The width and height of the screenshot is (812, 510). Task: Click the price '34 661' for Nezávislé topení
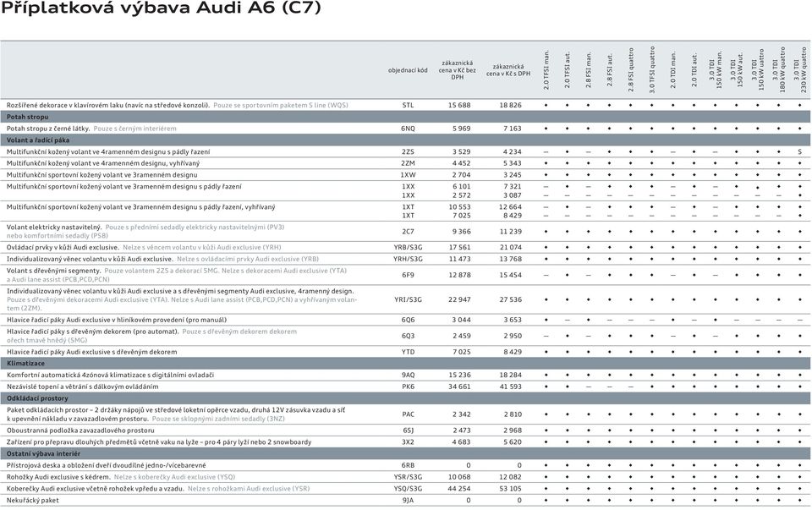pyautogui.click(x=459, y=387)
